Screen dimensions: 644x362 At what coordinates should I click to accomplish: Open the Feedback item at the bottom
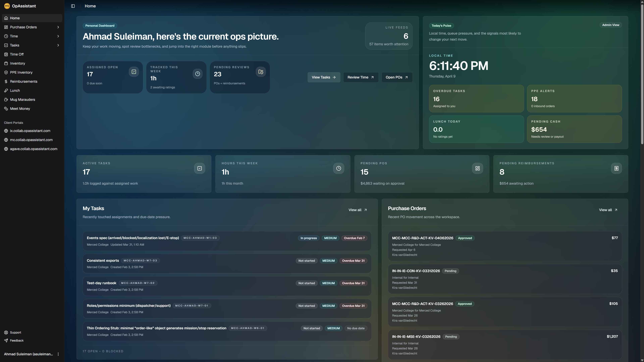coord(16,340)
